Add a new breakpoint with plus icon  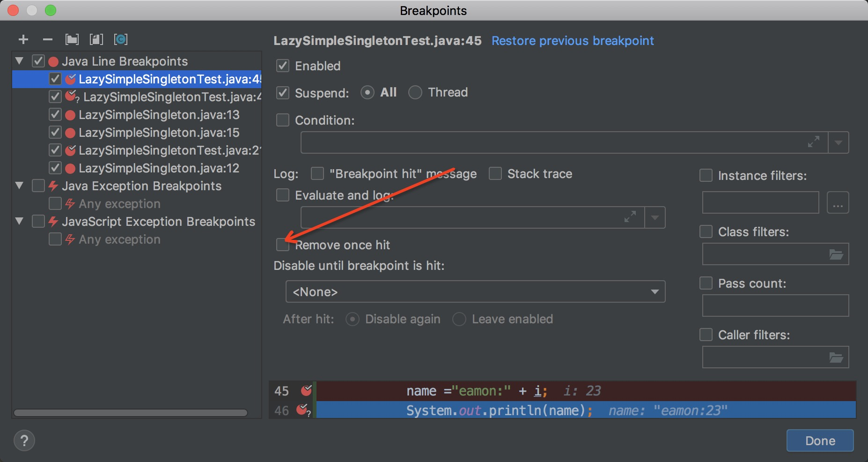point(23,40)
